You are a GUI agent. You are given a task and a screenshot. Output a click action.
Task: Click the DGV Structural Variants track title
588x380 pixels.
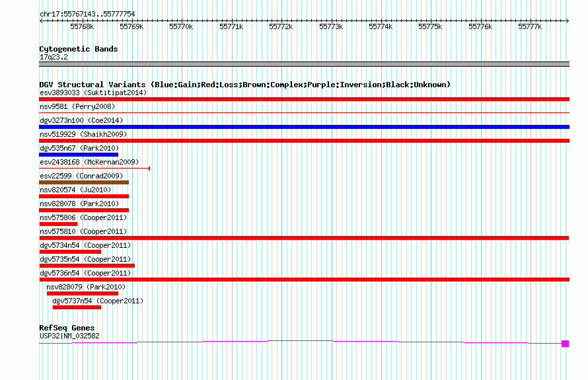coord(245,85)
